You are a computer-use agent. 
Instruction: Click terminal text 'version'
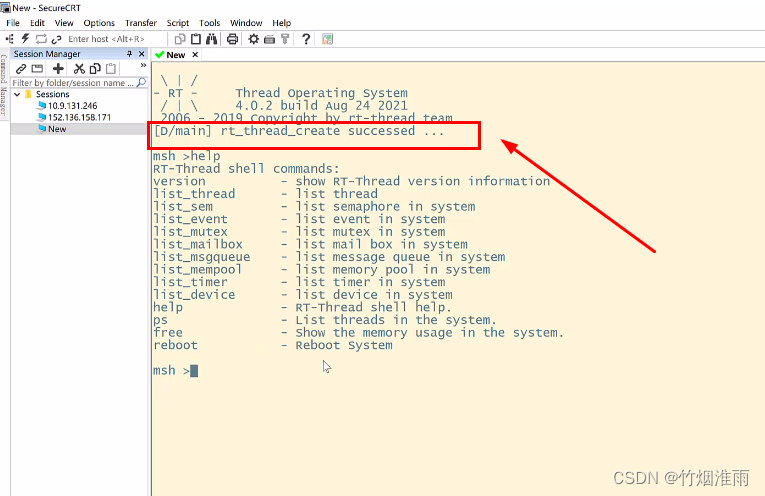tap(179, 181)
